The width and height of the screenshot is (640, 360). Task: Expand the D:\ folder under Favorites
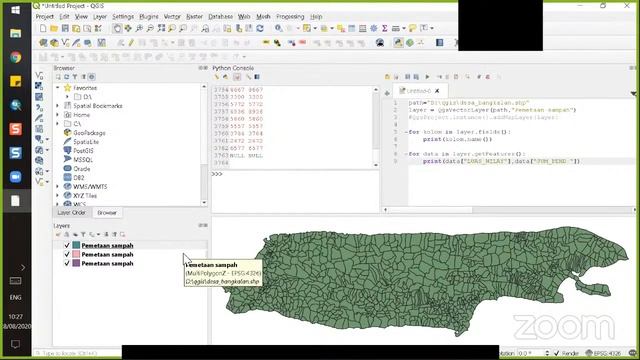pyautogui.click(x=67, y=97)
